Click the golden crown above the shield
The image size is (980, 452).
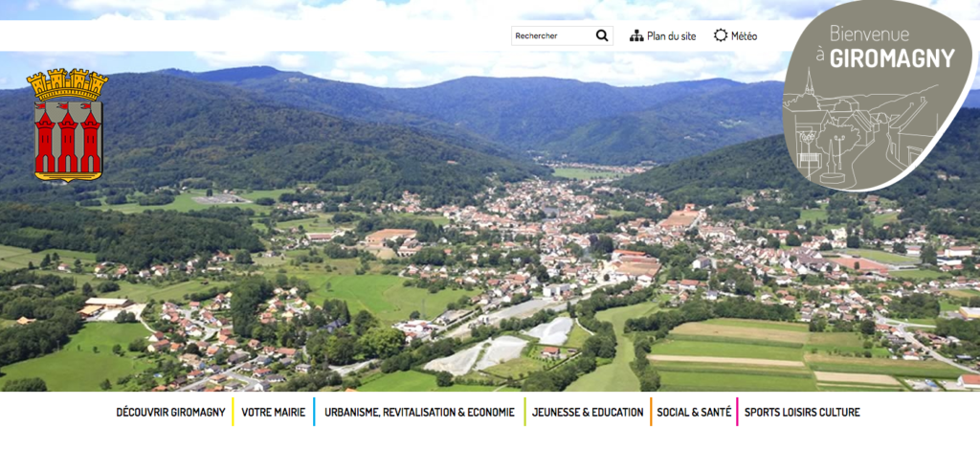click(x=68, y=84)
